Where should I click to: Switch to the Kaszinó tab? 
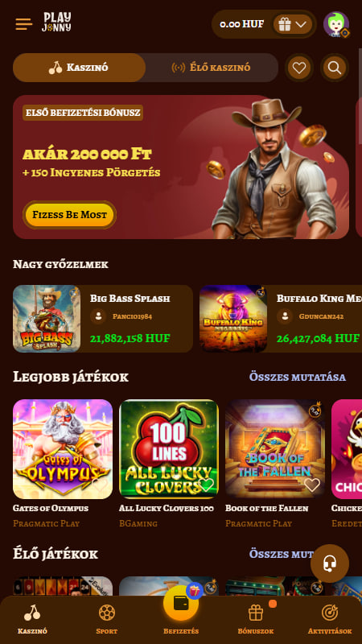tap(79, 68)
